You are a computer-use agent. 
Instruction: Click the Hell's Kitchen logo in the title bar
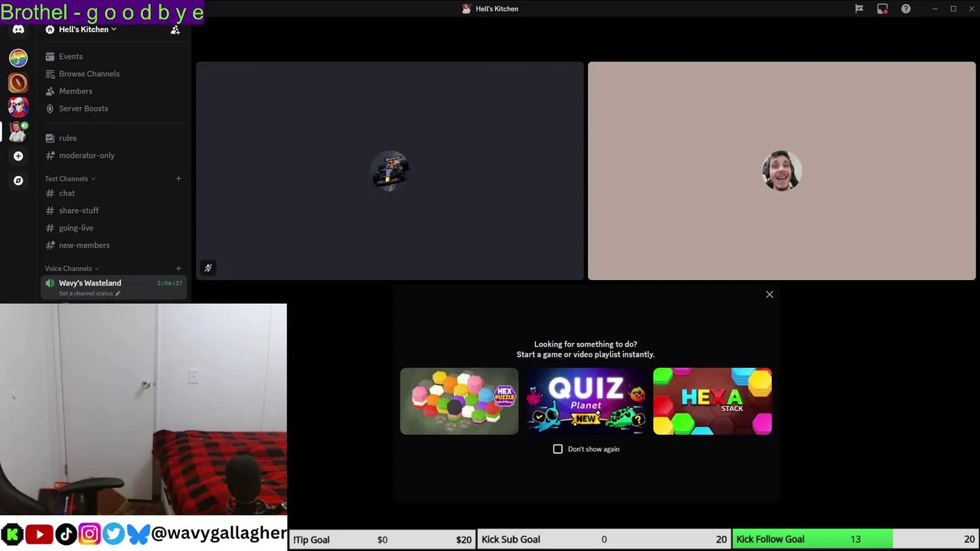click(466, 8)
